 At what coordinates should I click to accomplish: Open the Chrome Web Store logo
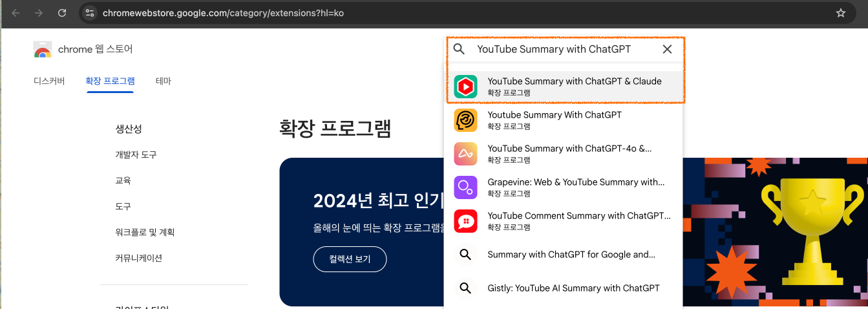[43, 50]
